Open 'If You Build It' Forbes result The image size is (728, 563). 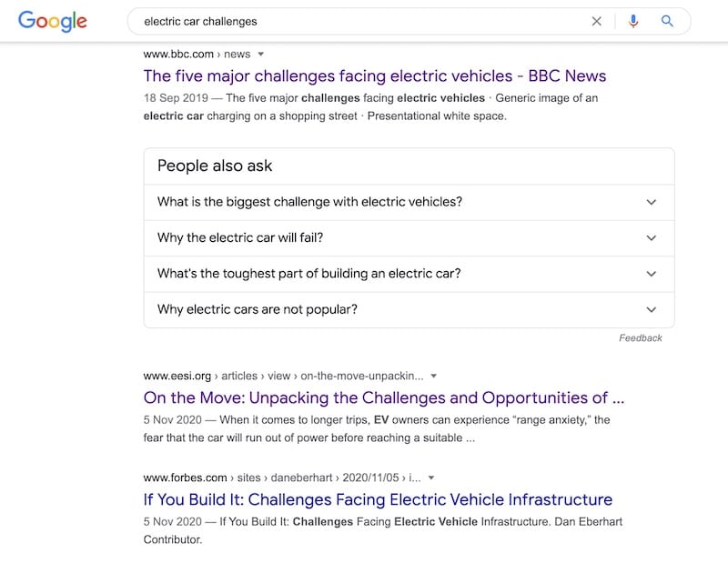click(378, 499)
